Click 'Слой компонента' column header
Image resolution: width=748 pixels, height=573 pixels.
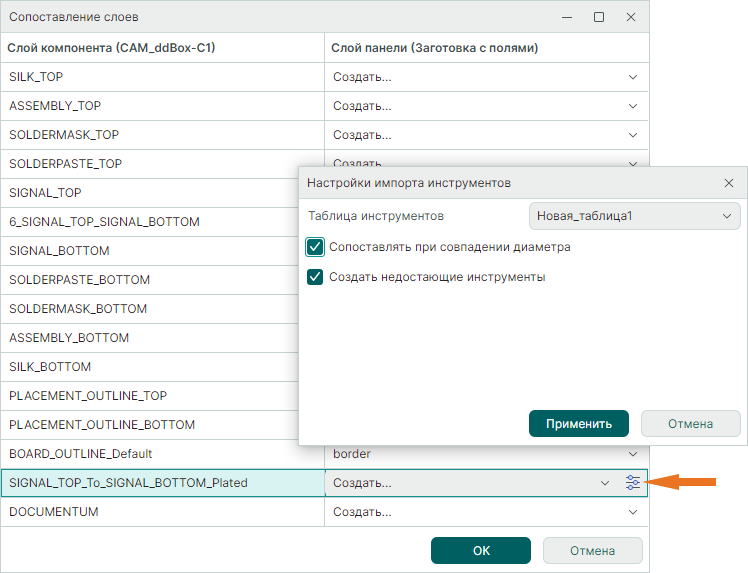(x=112, y=47)
